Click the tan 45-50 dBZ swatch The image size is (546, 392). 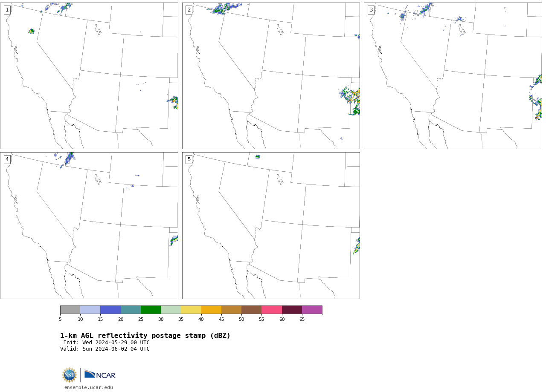coord(232,310)
